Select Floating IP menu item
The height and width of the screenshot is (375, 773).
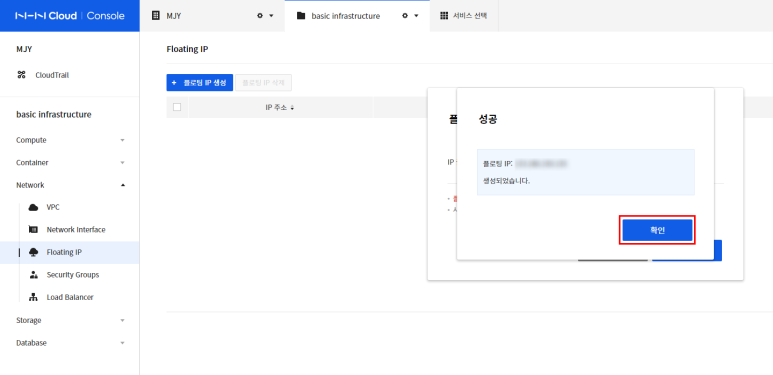tap(70, 252)
